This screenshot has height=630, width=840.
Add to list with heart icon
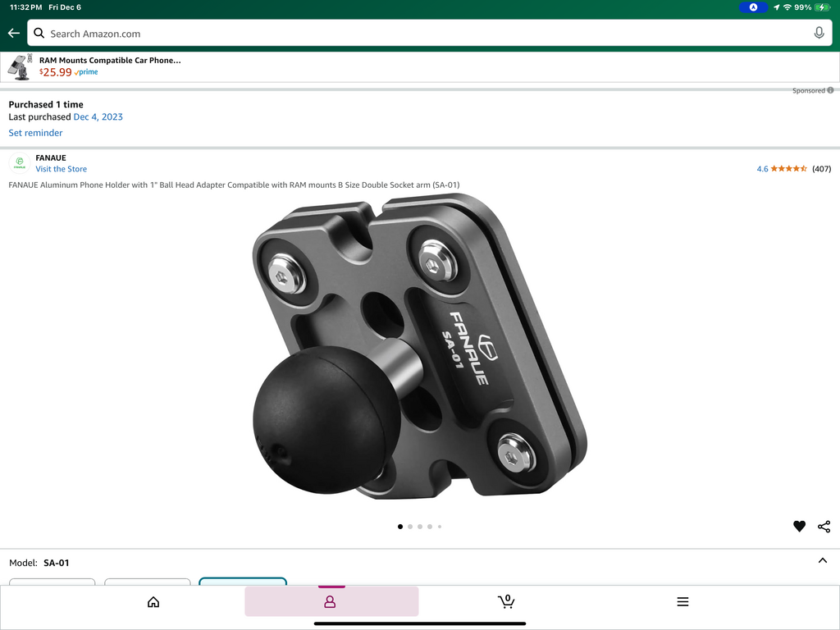point(799,527)
